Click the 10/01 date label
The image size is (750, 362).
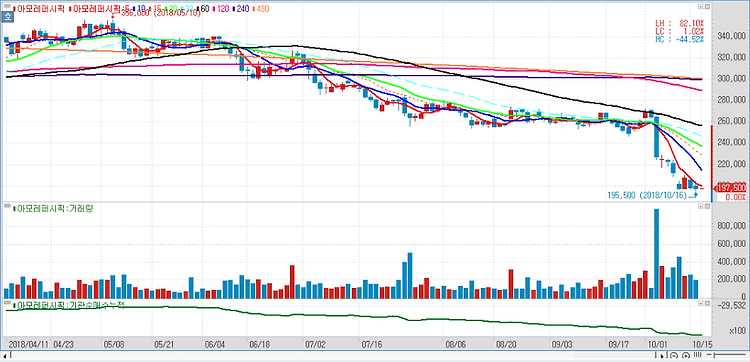[658, 344]
